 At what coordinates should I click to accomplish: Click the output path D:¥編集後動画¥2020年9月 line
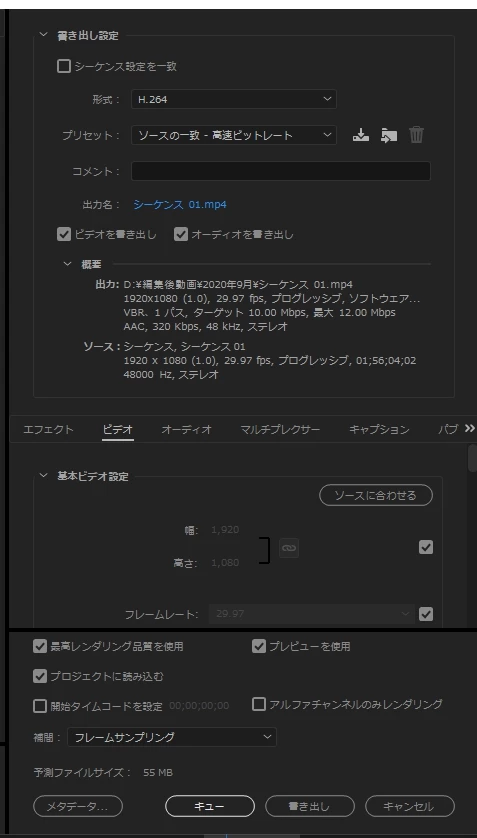coord(238,284)
